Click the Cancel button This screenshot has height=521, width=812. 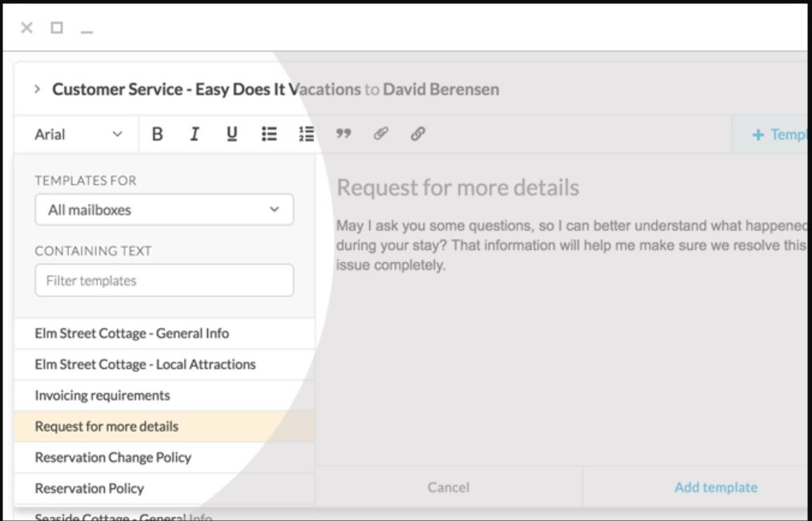tap(448, 487)
